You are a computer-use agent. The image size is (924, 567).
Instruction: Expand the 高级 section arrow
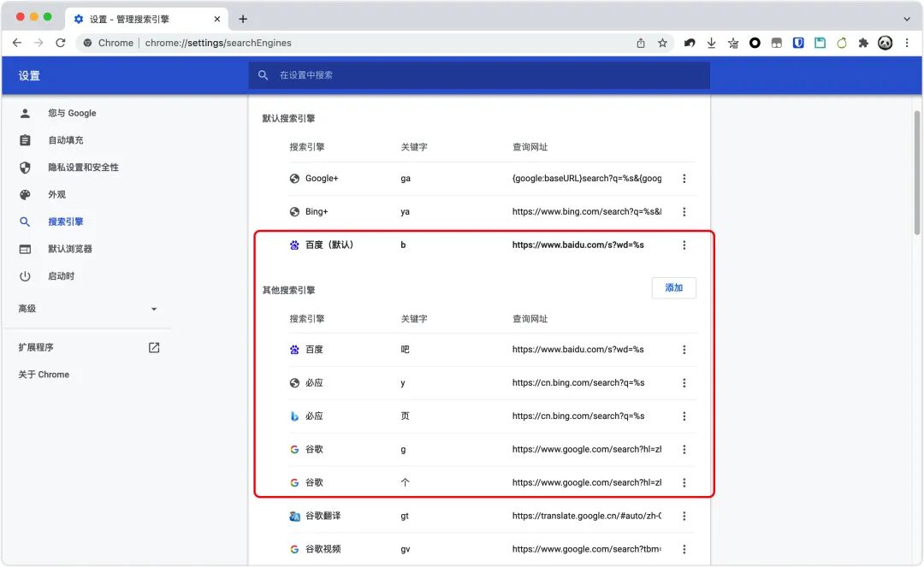[154, 309]
